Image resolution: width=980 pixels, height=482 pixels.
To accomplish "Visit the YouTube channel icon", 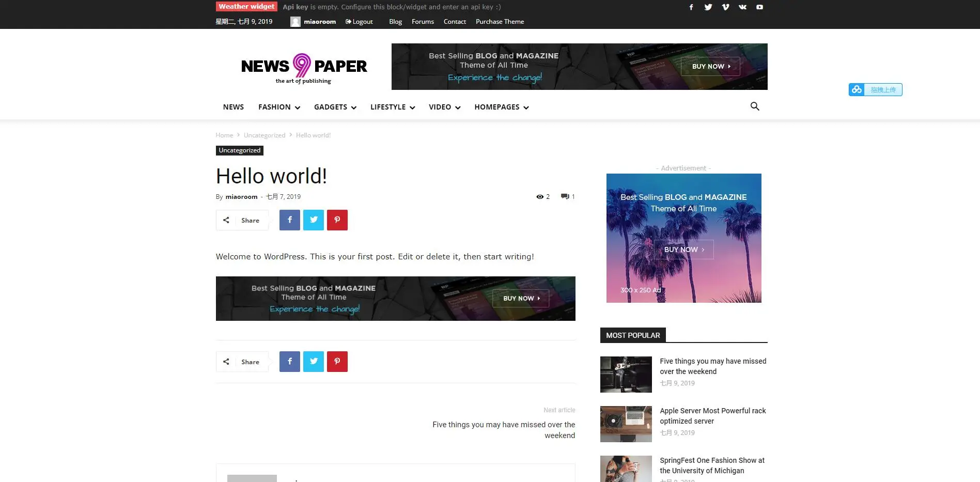I will point(759,7).
